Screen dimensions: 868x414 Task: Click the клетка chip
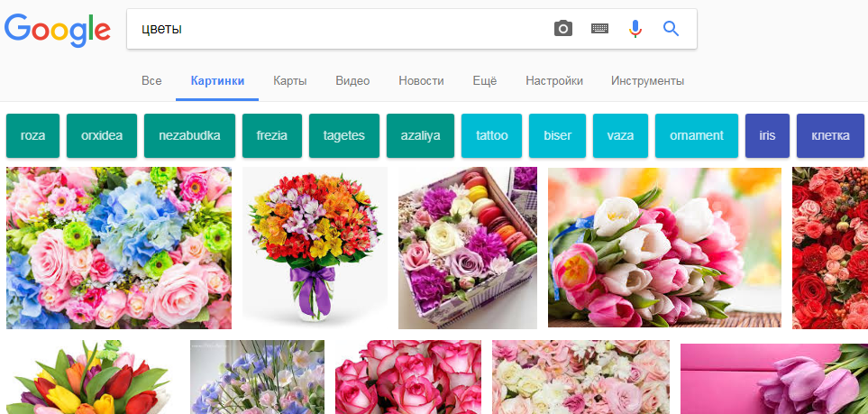coord(830,136)
